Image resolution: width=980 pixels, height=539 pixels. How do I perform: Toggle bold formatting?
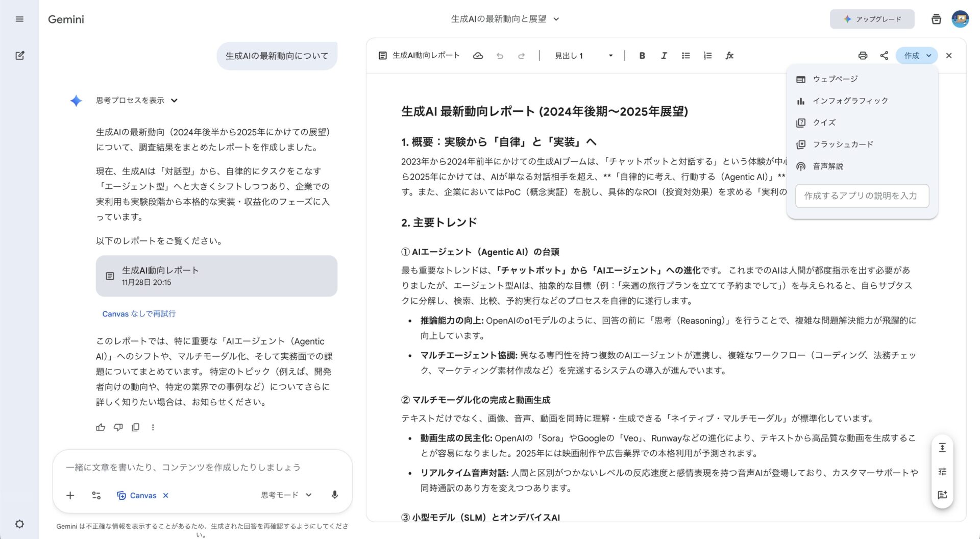point(642,56)
